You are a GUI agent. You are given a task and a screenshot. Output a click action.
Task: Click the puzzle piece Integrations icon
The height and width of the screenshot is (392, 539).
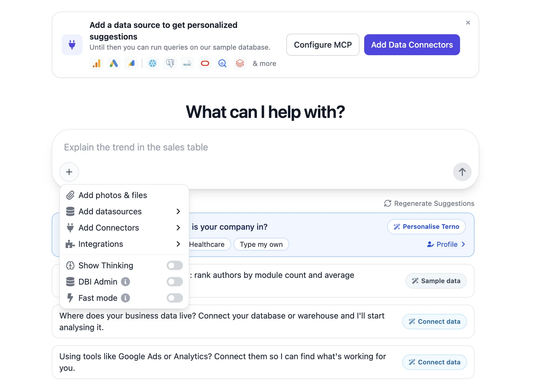click(70, 244)
